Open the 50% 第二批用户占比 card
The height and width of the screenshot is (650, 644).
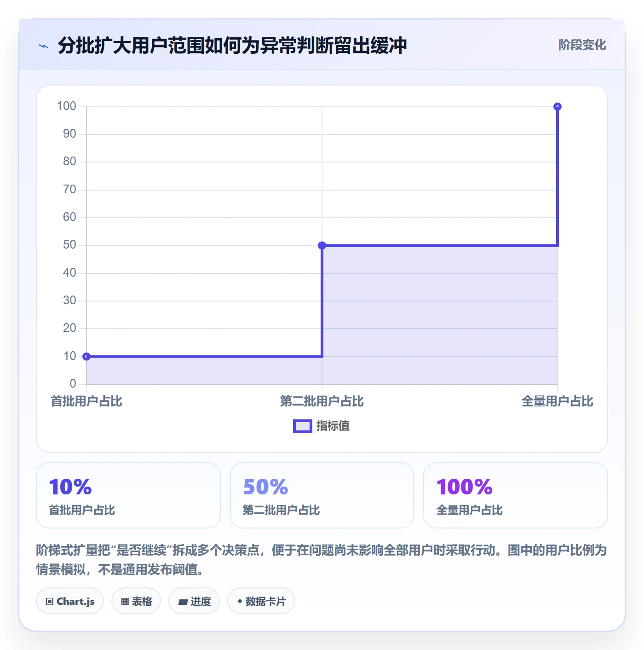point(322,495)
